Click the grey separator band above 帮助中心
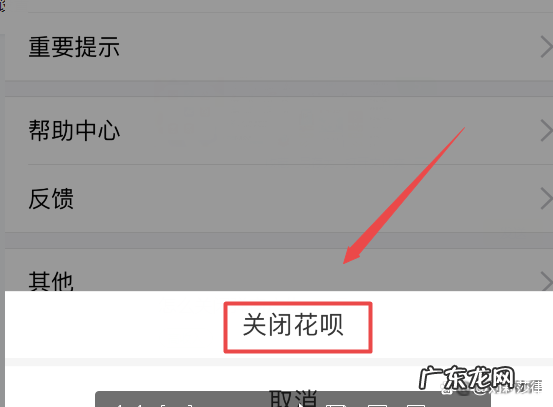The width and height of the screenshot is (553, 407). point(279,89)
